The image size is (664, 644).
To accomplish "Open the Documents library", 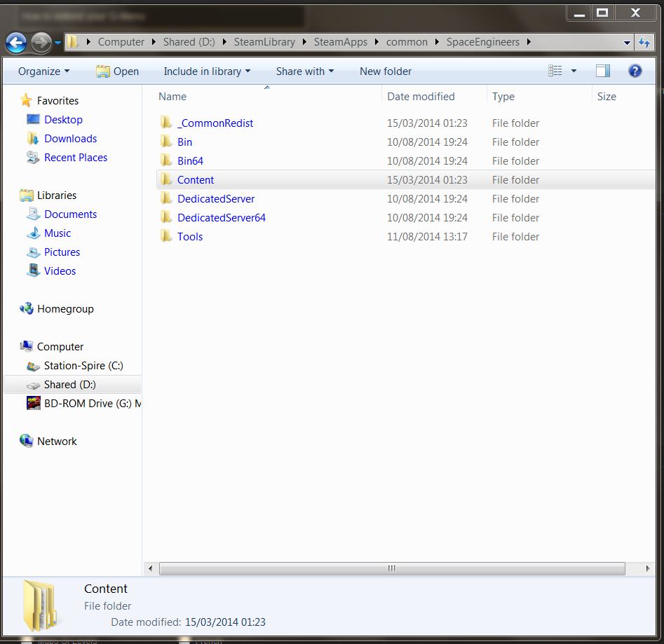I will click(70, 214).
